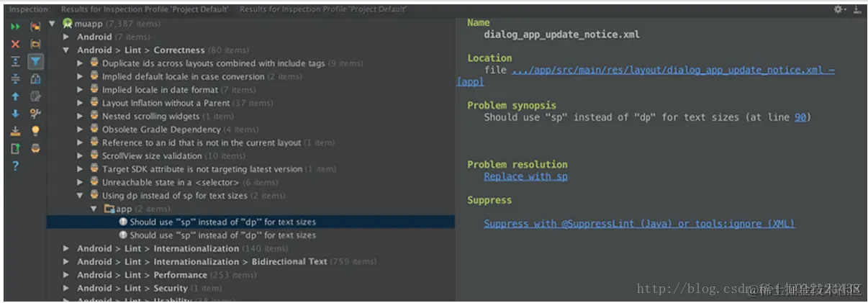Click the [app] module link
868x303 pixels.
[470, 82]
